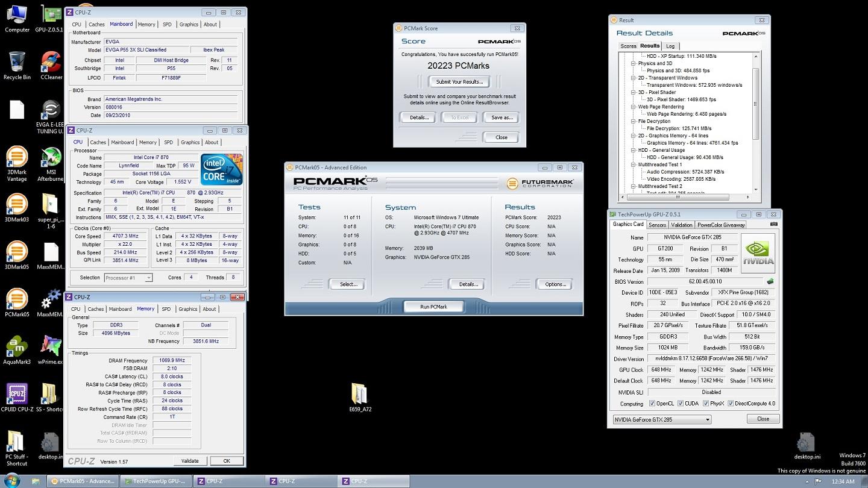Click Save as in PCMark Score dialog
Image resolution: width=868 pixels, height=488 pixels.
(502, 117)
